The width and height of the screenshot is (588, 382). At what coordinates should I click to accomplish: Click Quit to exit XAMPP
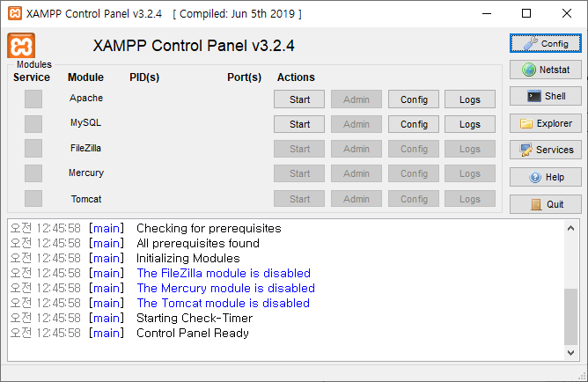point(545,204)
